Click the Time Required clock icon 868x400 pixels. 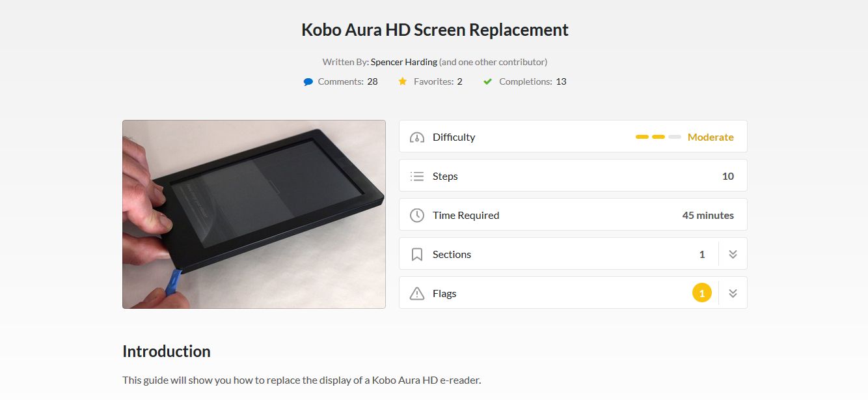416,214
